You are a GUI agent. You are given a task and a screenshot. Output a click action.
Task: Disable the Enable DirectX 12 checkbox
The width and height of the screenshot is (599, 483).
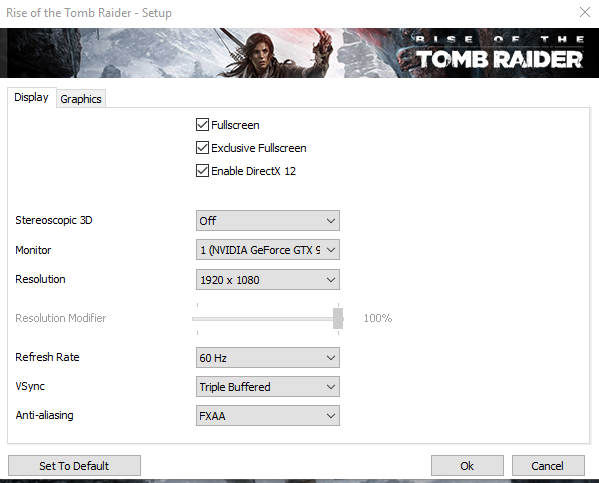[202, 171]
